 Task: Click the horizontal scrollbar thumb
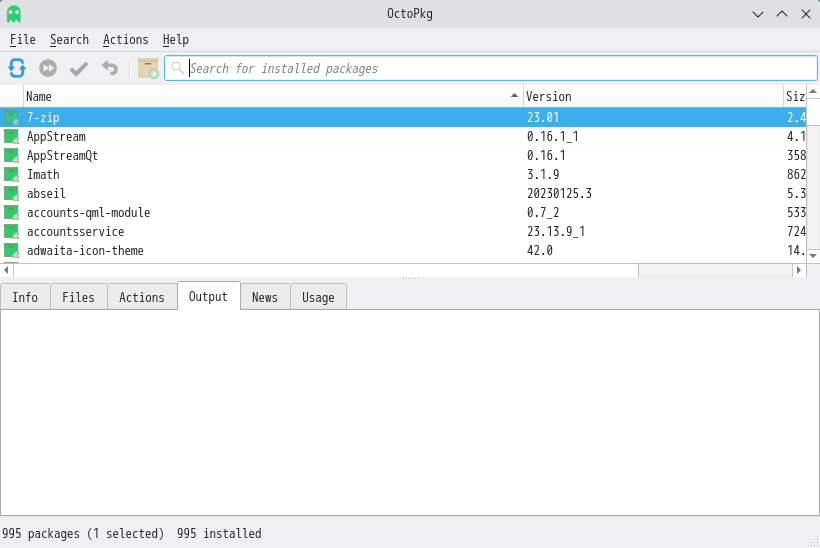tap(326, 270)
